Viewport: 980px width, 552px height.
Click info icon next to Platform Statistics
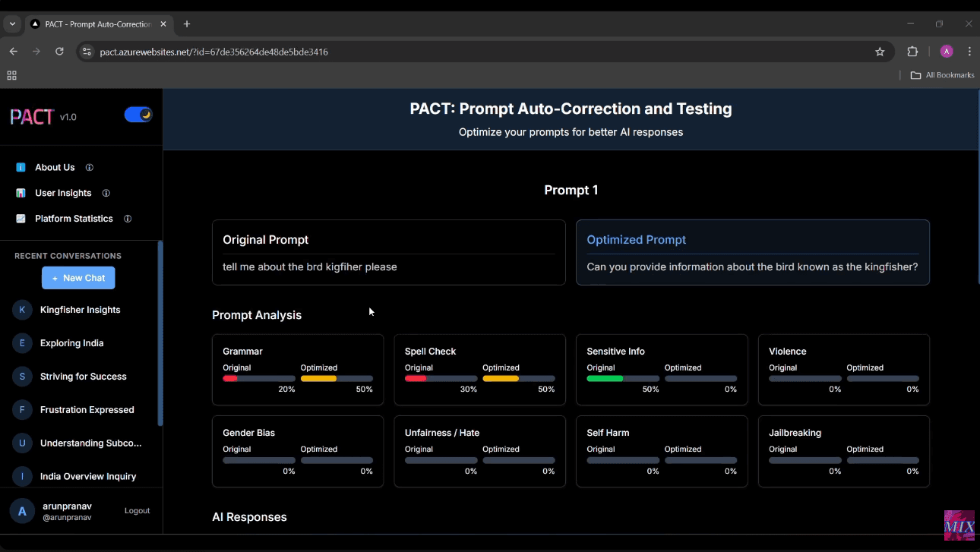tap(128, 219)
